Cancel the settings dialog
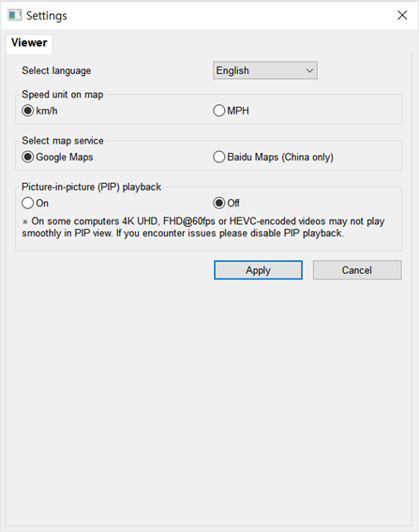419x532 pixels. 357,270
